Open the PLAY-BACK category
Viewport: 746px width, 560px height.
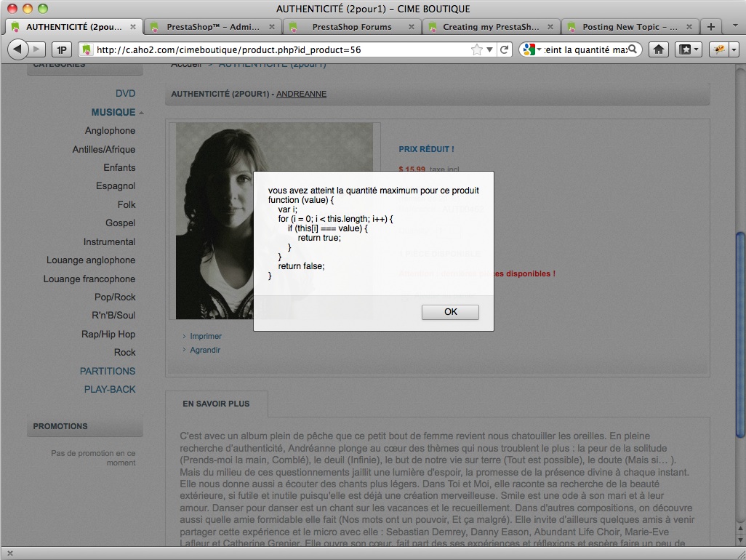click(x=110, y=389)
